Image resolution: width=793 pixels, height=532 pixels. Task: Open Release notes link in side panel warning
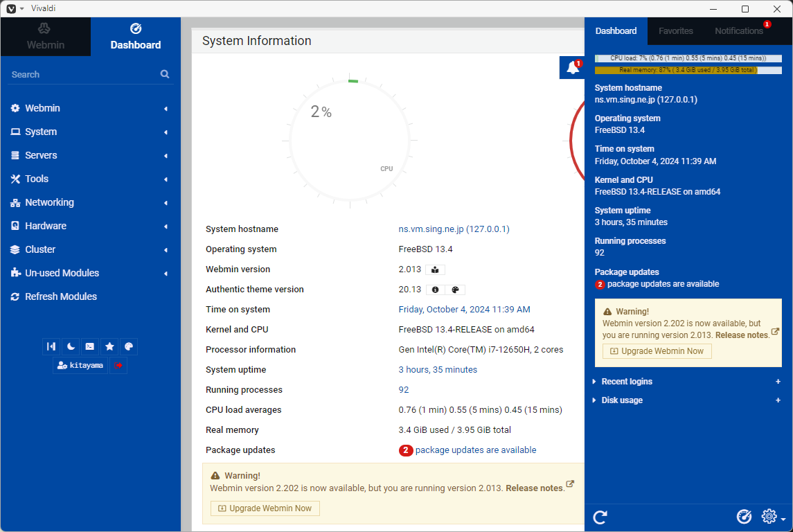coord(742,335)
